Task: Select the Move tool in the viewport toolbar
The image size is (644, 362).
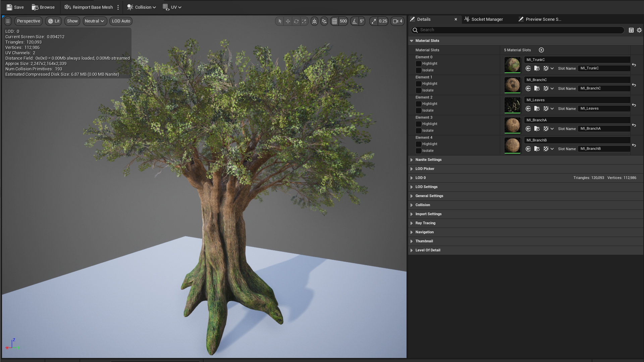Action: point(288,21)
